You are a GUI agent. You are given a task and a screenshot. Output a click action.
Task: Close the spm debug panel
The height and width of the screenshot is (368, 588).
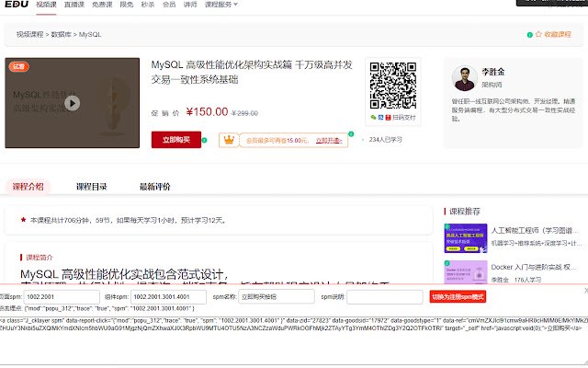coord(586,291)
